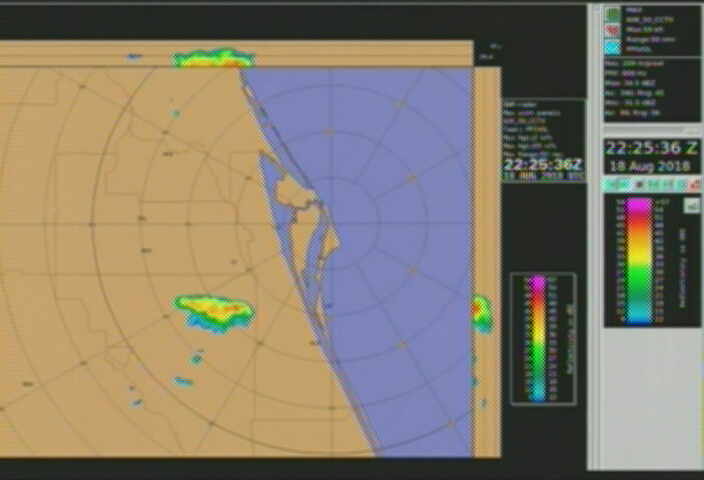Click the storm cell at the top edge of the map
Image resolution: width=704 pixels, height=480 pixels.
pos(214,58)
